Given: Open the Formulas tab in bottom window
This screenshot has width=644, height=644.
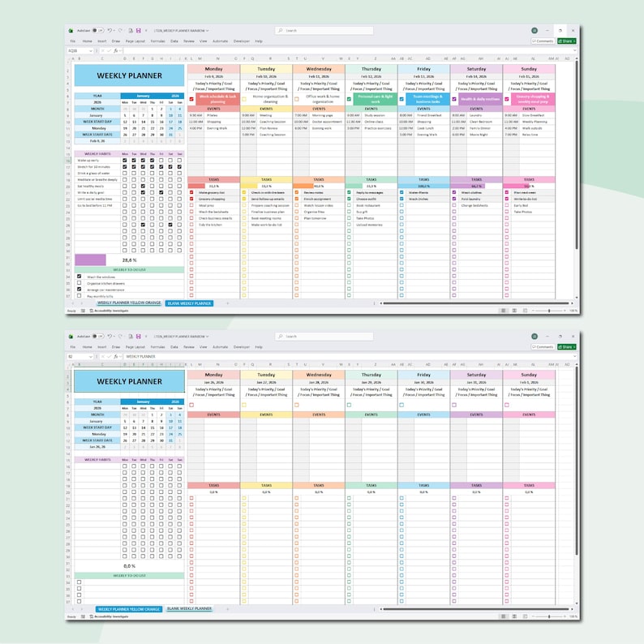Looking at the screenshot, I should pyautogui.click(x=157, y=347).
